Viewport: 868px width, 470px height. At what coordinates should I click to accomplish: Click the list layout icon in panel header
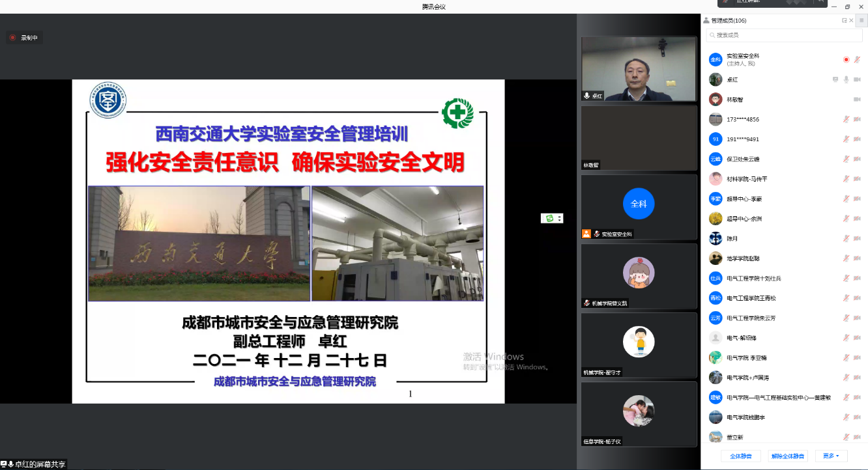pos(861,20)
